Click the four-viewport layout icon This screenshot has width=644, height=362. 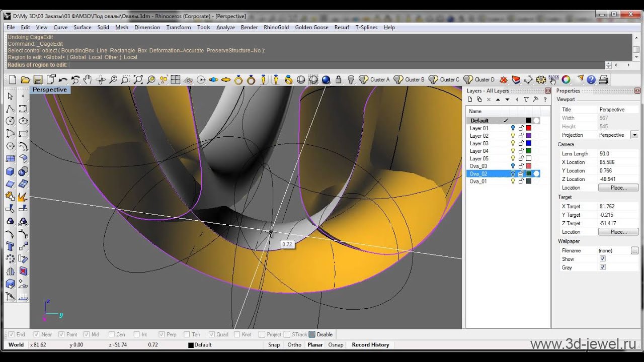tap(176, 79)
